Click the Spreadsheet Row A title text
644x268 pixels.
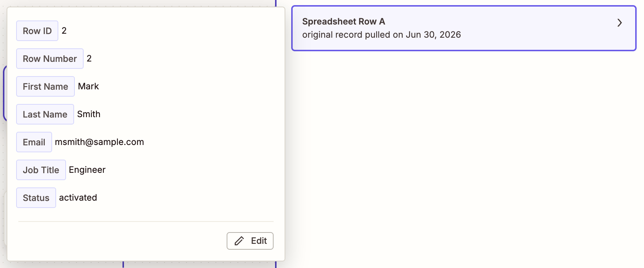(344, 22)
